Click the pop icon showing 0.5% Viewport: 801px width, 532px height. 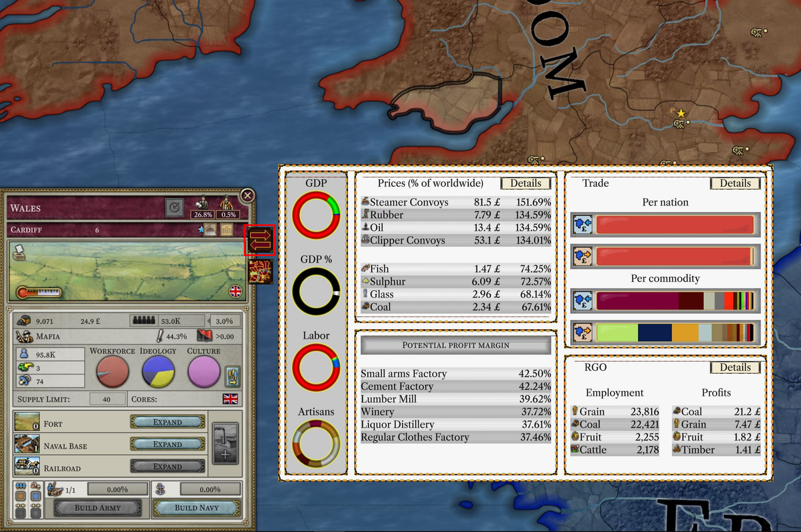coord(228,203)
